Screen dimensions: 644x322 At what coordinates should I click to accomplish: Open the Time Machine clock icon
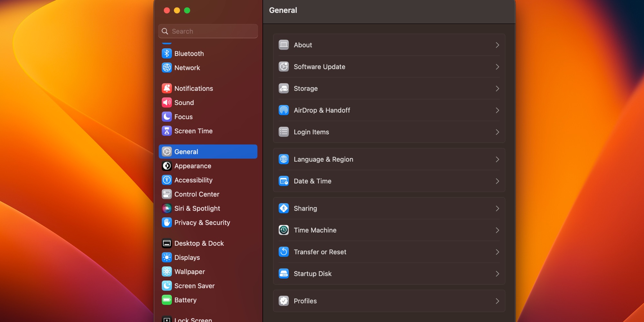[284, 230]
